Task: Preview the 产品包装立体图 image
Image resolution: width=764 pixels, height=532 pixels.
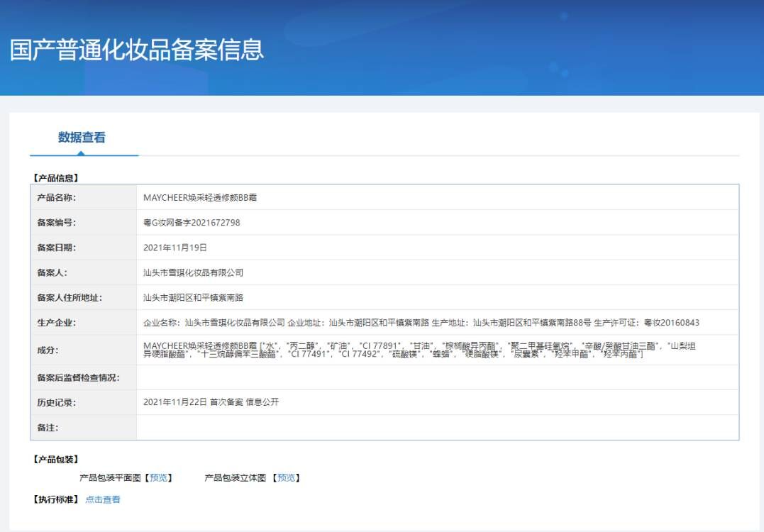Action: (x=287, y=478)
